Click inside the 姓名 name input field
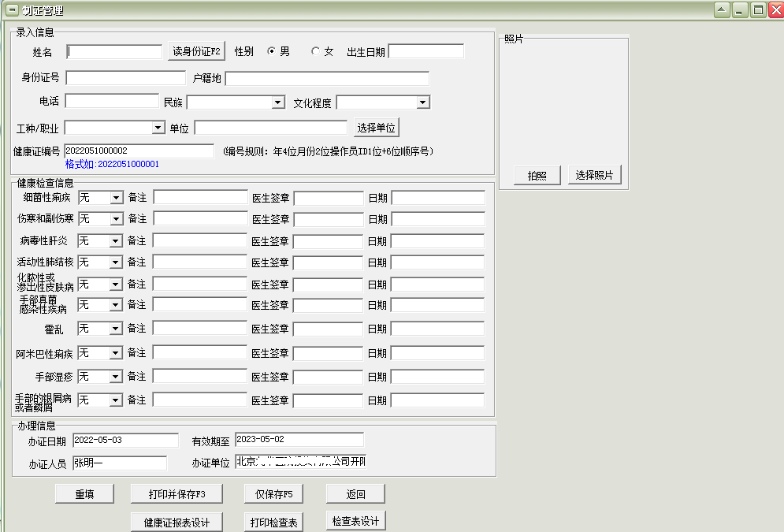This screenshot has height=532, width=784. [114, 51]
